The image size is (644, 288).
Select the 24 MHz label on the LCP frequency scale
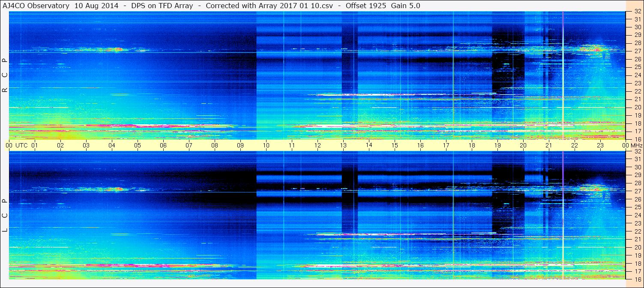(637, 216)
